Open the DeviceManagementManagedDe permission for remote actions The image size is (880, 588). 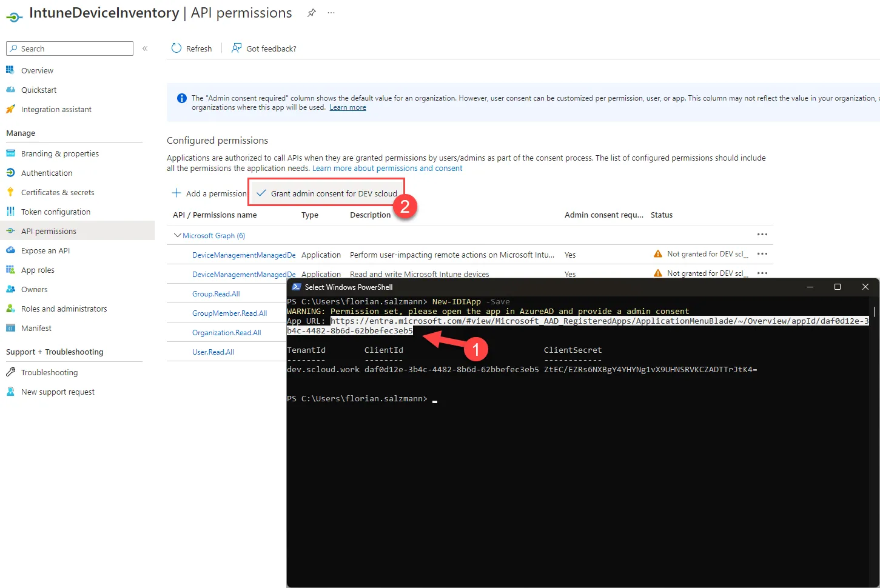(x=244, y=255)
